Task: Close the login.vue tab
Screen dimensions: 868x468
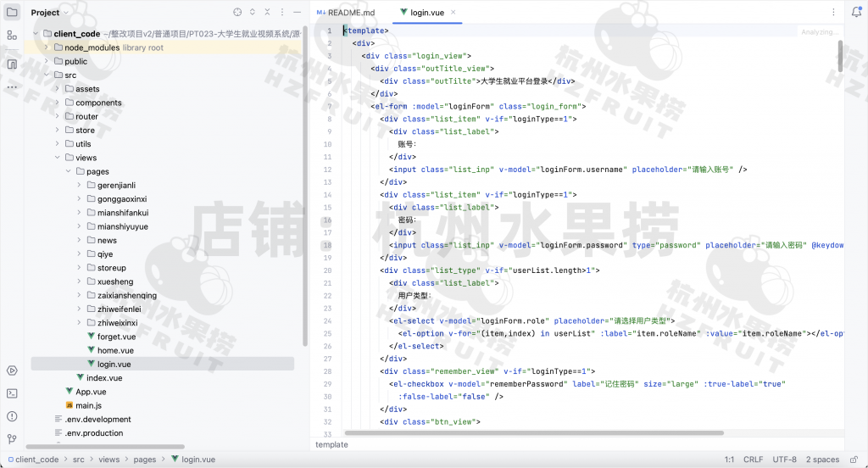Action: click(x=453, y=12)
